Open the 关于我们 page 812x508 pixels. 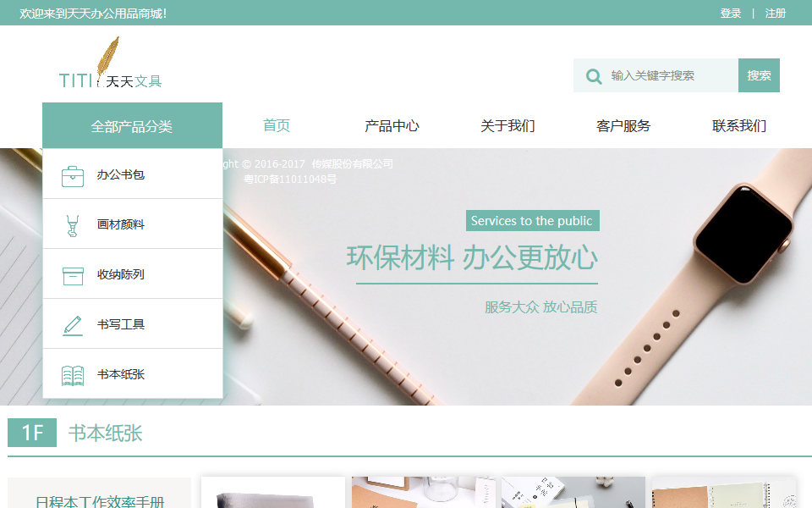[x=507, y=126]
